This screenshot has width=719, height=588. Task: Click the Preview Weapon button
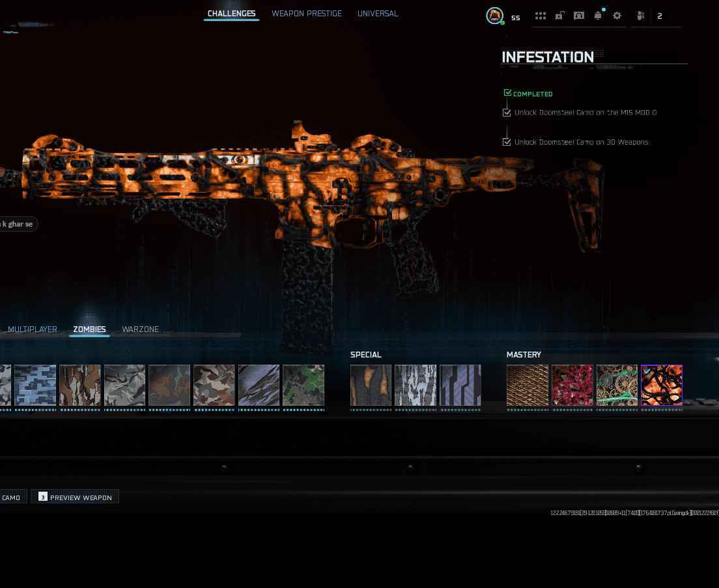[x=75, y=497]
